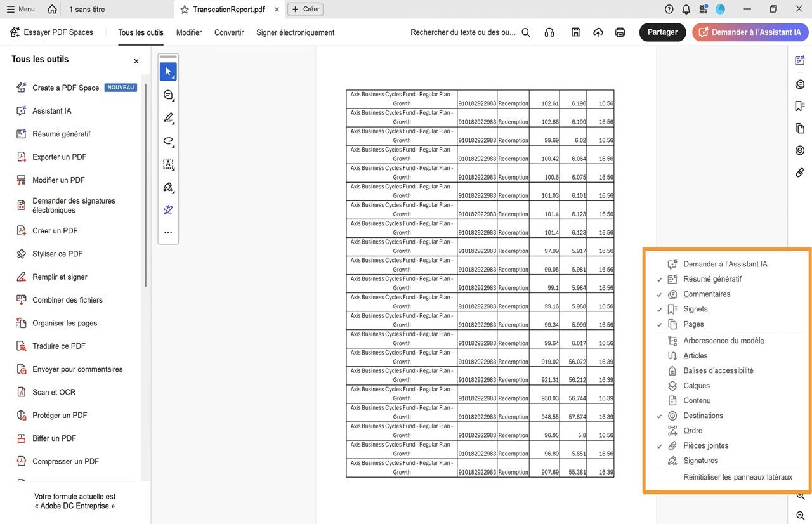Select the Pencil drawing tool
Viewport: 812px width, 524px height.
point(168,117)
